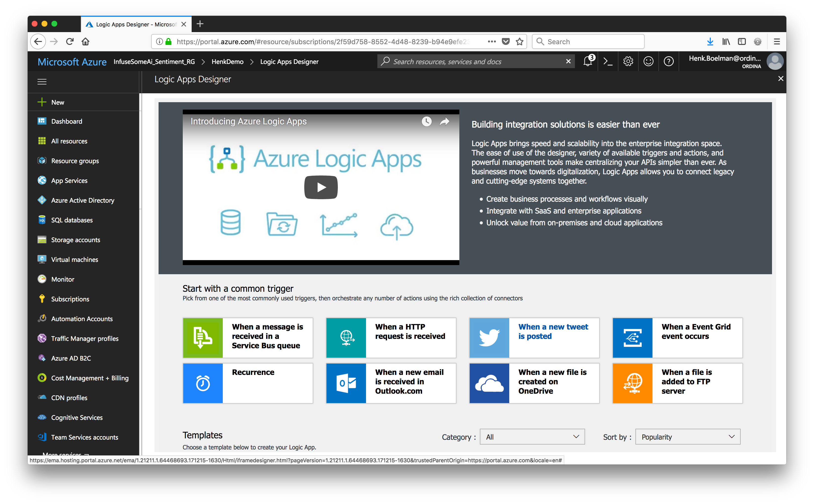
Task: Click the feedback smiley icon
Action: tap(648, 61)
